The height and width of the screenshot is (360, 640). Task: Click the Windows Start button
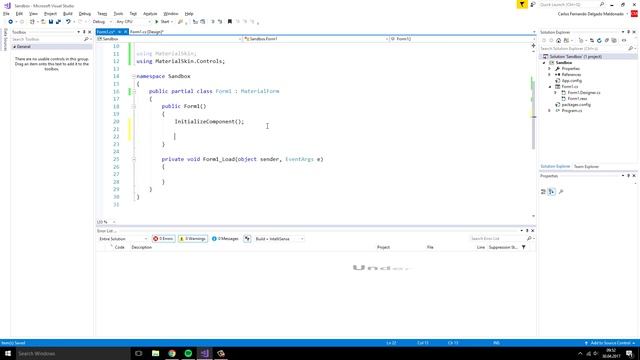click(8, 353)
